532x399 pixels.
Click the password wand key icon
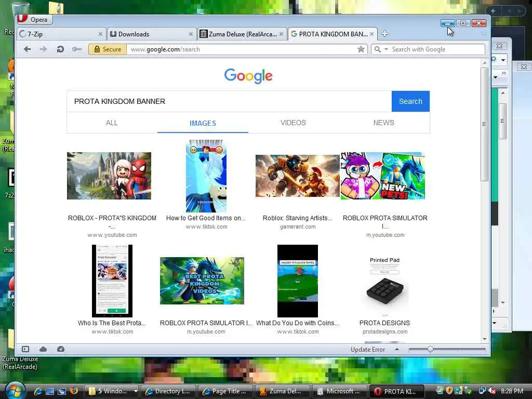pos(77,49)
